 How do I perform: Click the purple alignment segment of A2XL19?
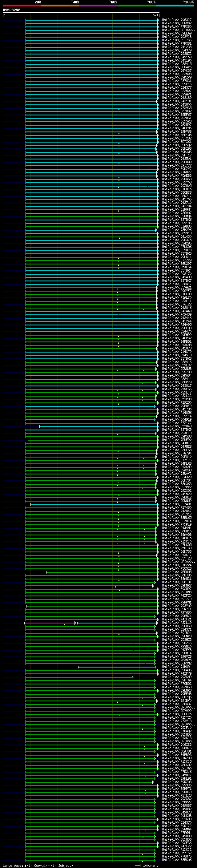50,623
